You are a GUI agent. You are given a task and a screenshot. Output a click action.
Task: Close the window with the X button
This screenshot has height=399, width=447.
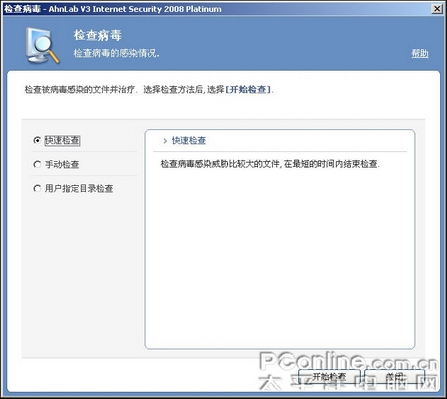pyautogui.click(x=437, y=9)
